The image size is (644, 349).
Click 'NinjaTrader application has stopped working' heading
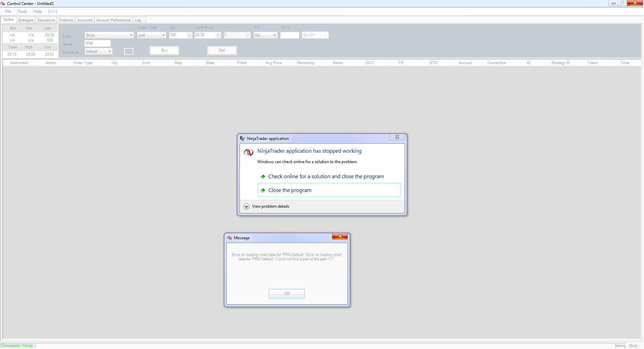pos(309,151)
